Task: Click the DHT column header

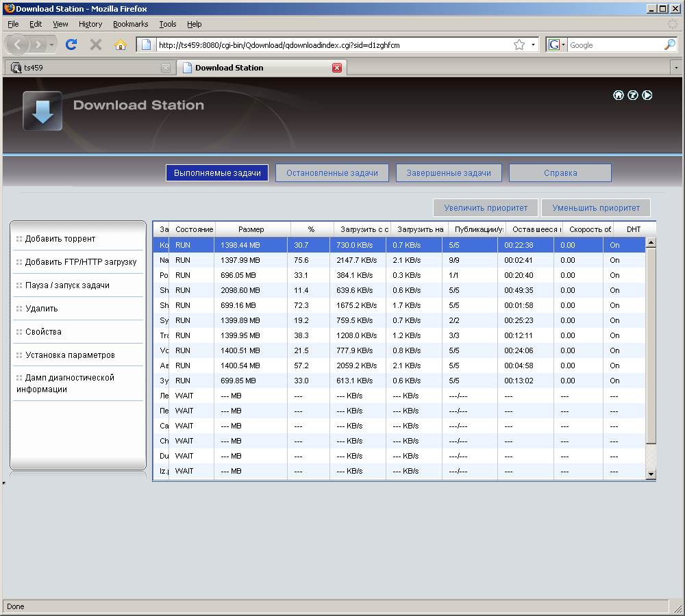Action: coord(634,229)
